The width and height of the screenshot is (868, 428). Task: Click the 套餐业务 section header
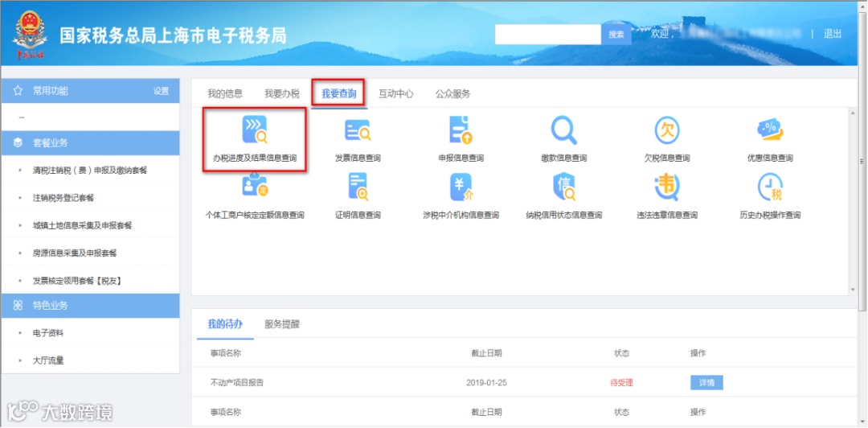tap(91, 143)
